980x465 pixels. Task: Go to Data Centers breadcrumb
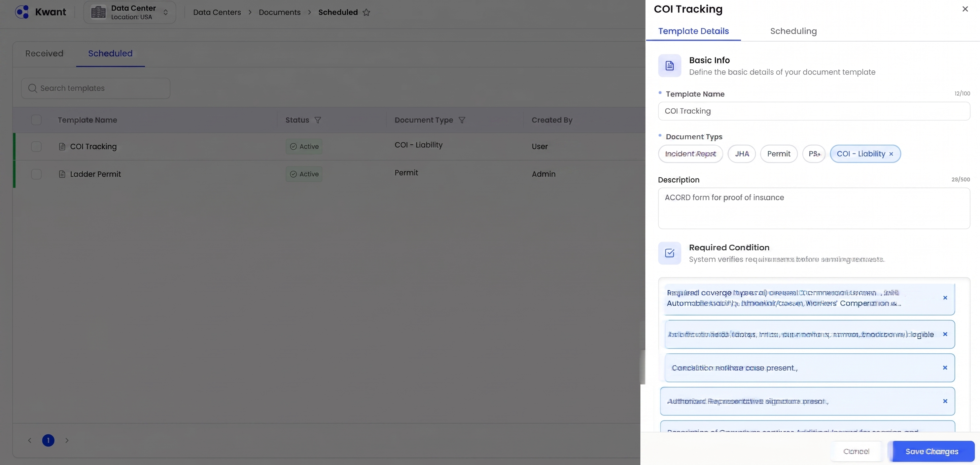tap(217, 12)
